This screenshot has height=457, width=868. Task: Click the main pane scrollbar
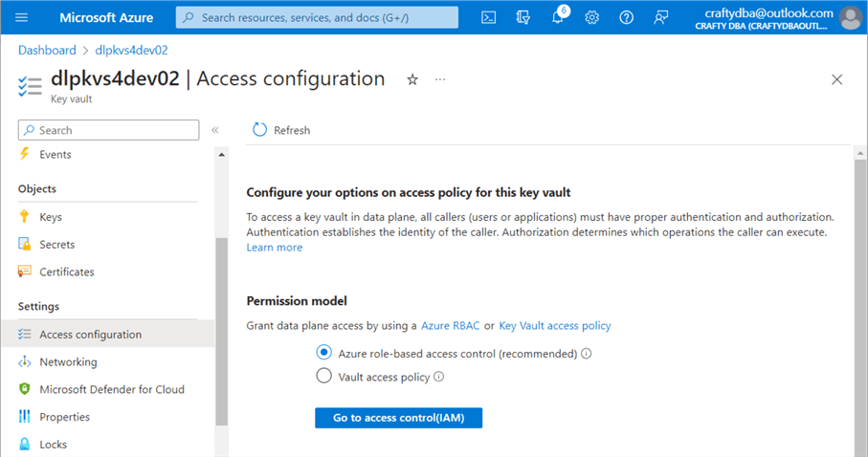pos(859,308)
